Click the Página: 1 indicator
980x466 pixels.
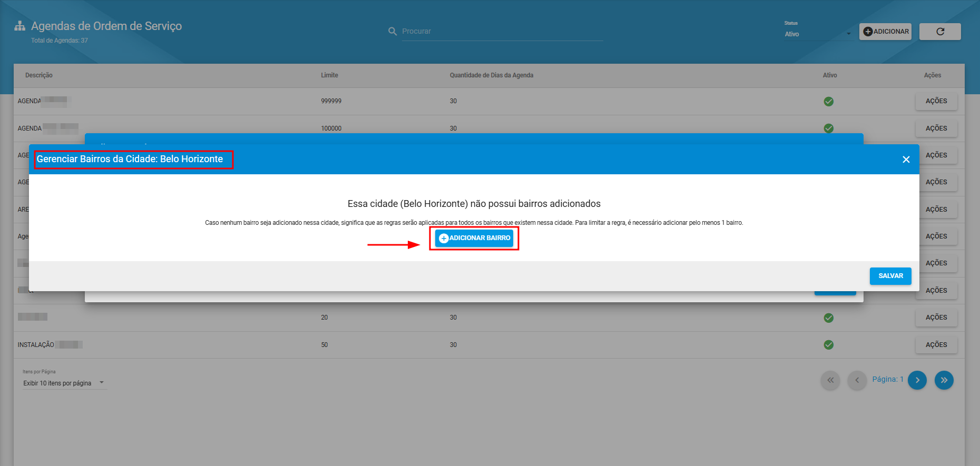[888, 379]
